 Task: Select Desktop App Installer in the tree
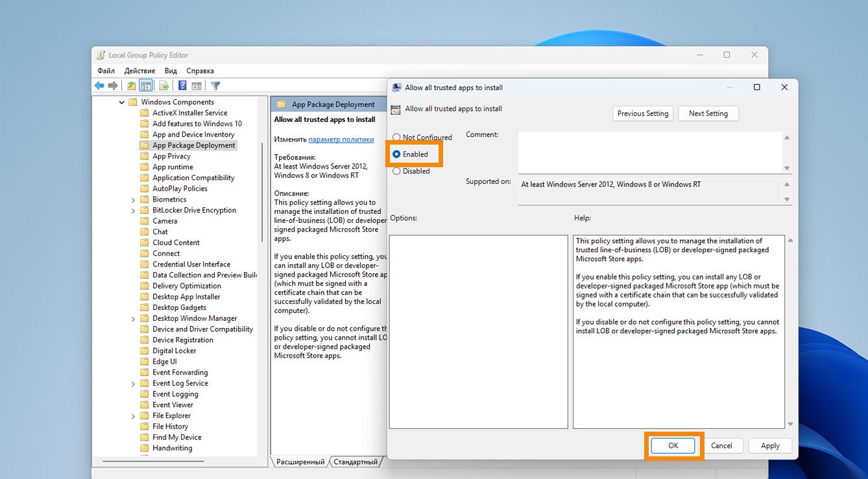pos(186,297)
